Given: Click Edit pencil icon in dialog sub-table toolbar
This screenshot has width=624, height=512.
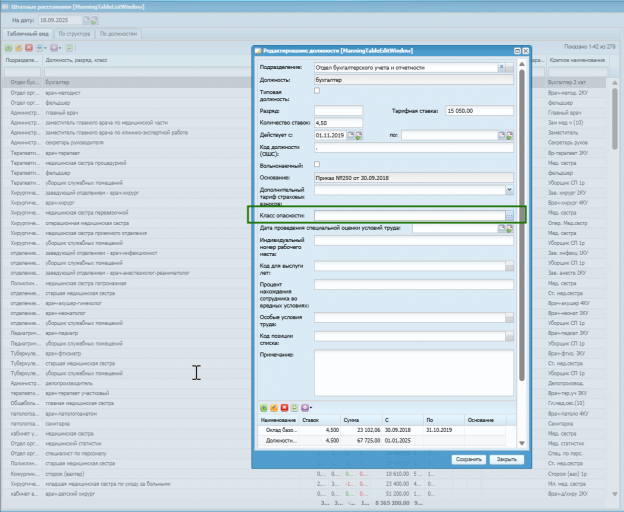Looking at the screenshot, I should 274,407.
